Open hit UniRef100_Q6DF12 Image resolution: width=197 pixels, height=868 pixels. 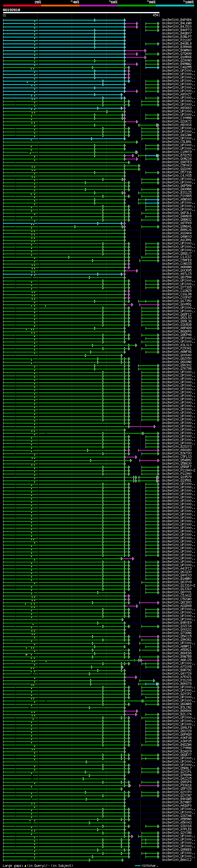(x=177, y=314)
